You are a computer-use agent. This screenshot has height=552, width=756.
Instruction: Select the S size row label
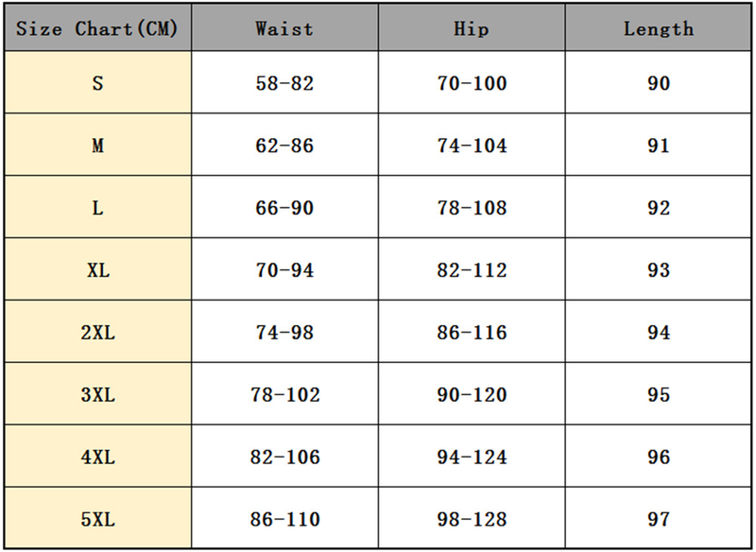[97, 83]
